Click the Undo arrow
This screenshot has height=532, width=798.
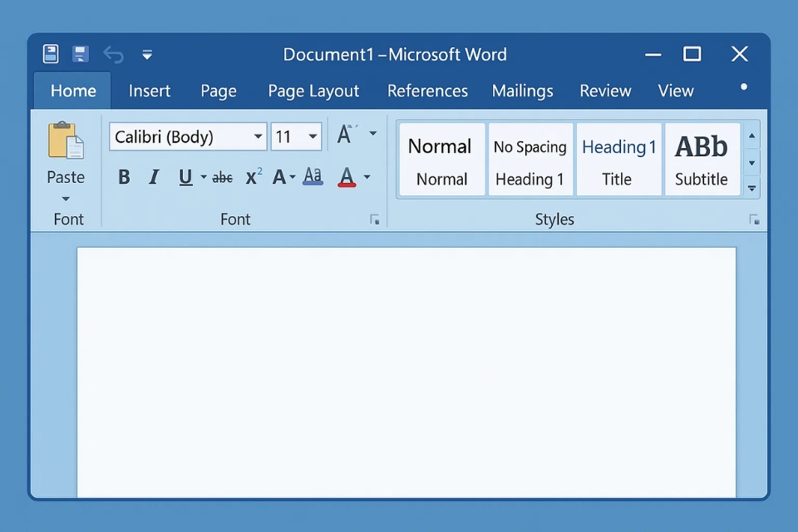click(113, 53)
